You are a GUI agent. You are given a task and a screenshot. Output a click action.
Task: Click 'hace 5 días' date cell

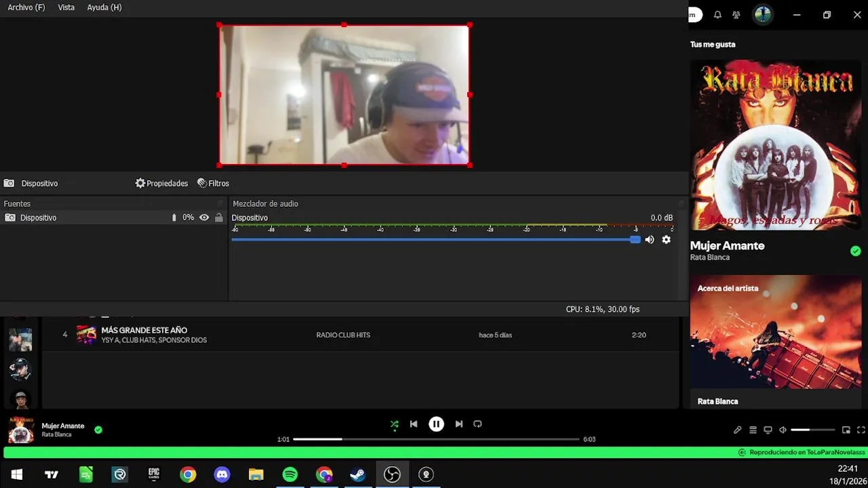coord(495,335)
